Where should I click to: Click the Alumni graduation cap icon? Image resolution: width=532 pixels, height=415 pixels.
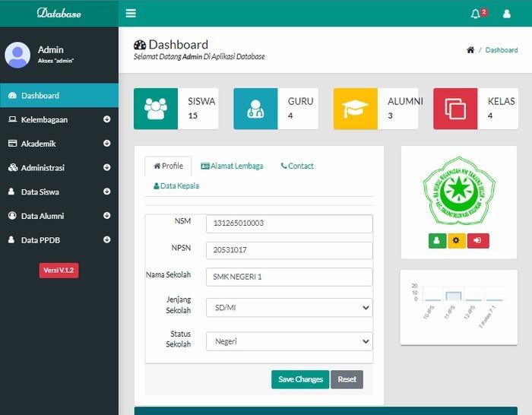(355, 109)
